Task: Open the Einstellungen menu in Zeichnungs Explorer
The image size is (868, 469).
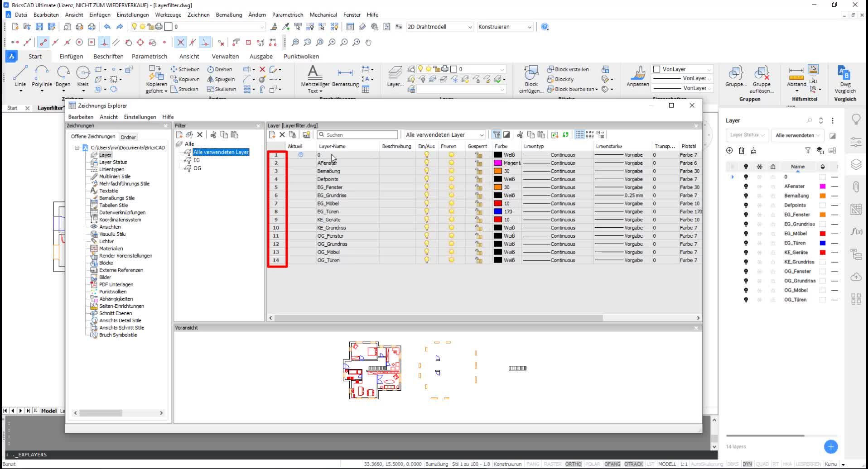Action: (140, 117)
